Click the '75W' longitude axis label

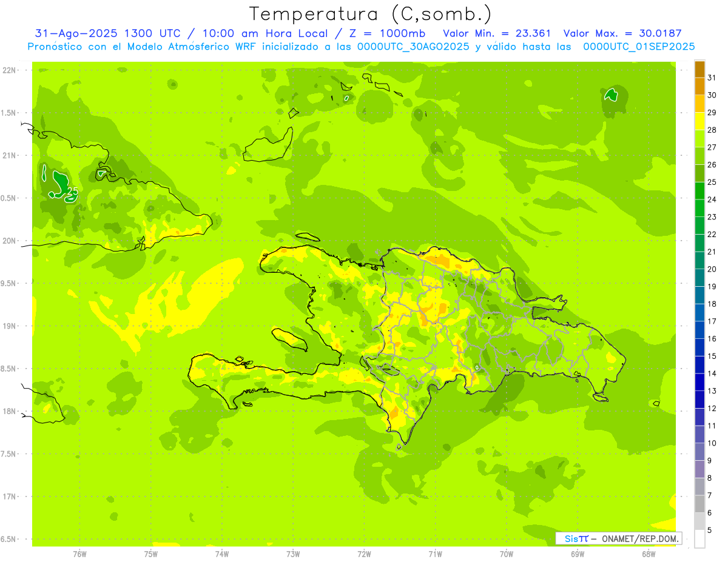150,554
